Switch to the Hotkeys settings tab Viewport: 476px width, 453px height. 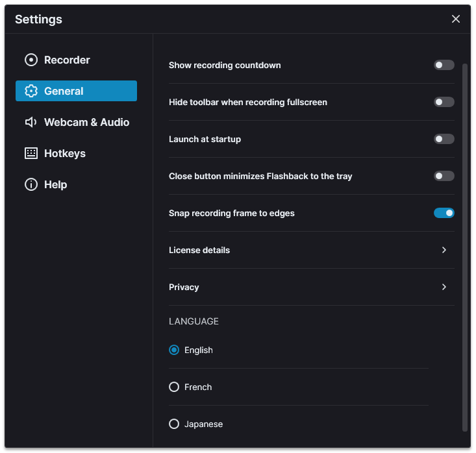point(76,153)
